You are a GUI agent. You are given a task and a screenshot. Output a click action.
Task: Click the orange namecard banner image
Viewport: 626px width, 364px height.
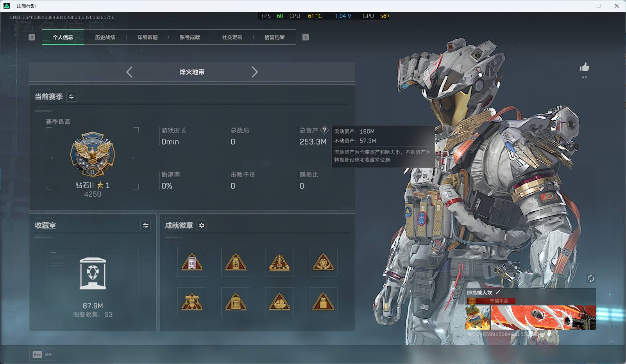click(543, 318)
